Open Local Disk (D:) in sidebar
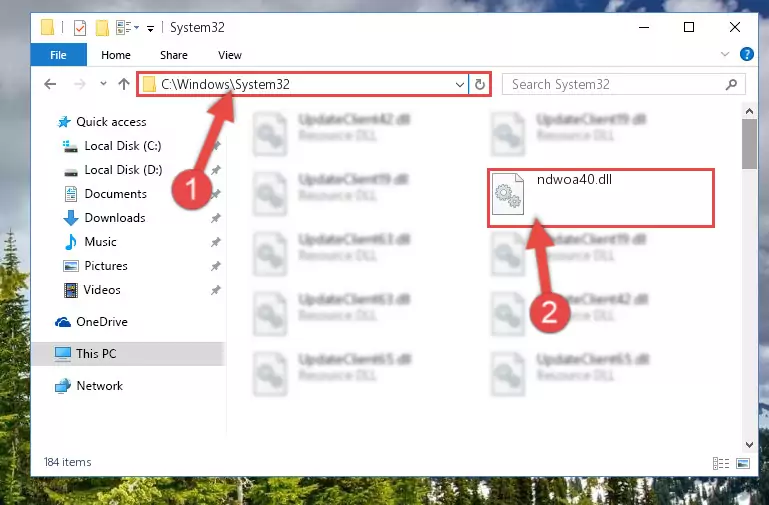This screenshot has width=769, height=505. tap(123, 170)
